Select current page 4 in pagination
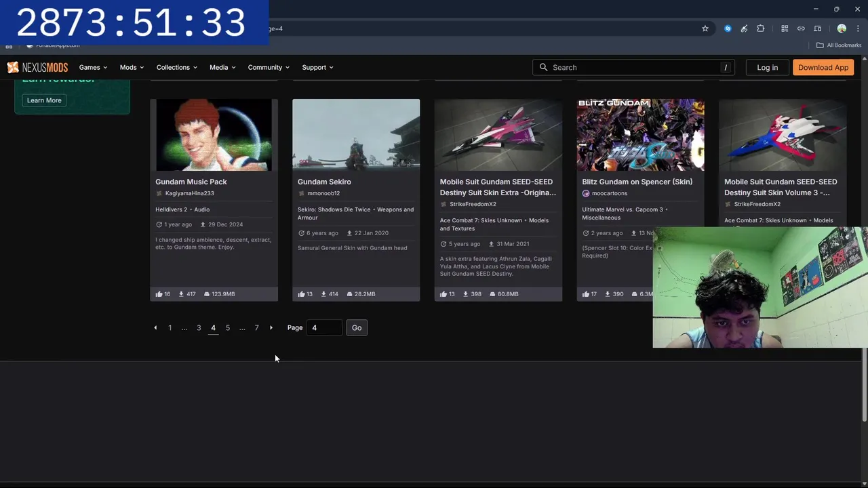This screenshot has width=868, height=488. 213,327
